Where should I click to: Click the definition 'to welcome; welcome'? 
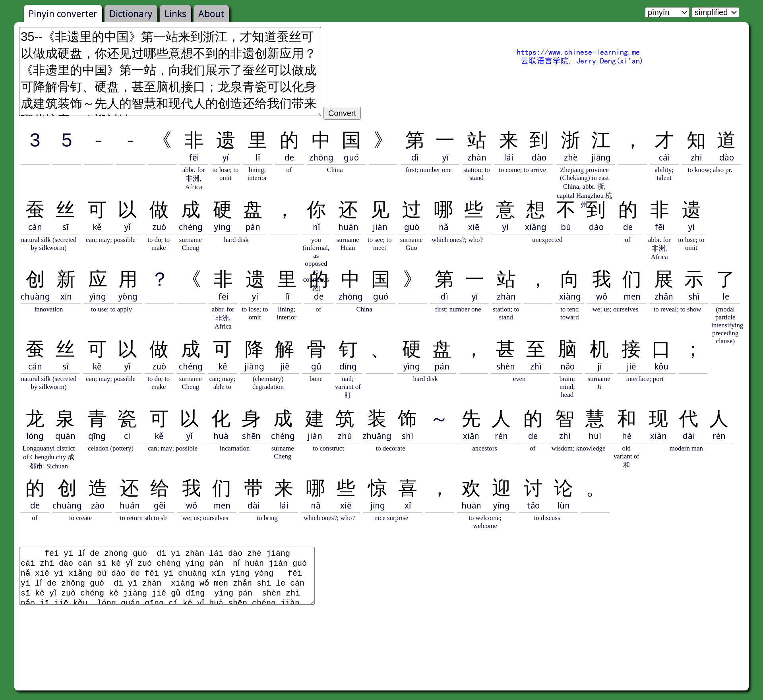485,522
